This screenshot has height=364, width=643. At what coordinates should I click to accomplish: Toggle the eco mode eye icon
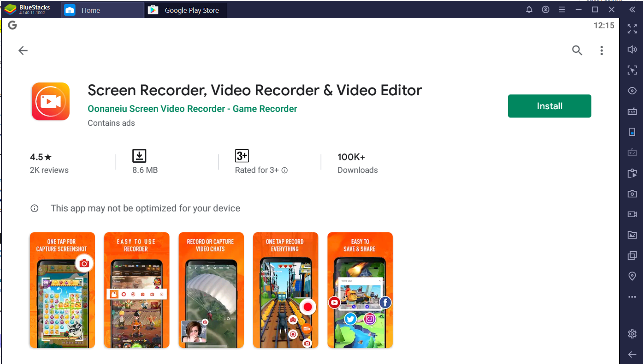point(632,90)
